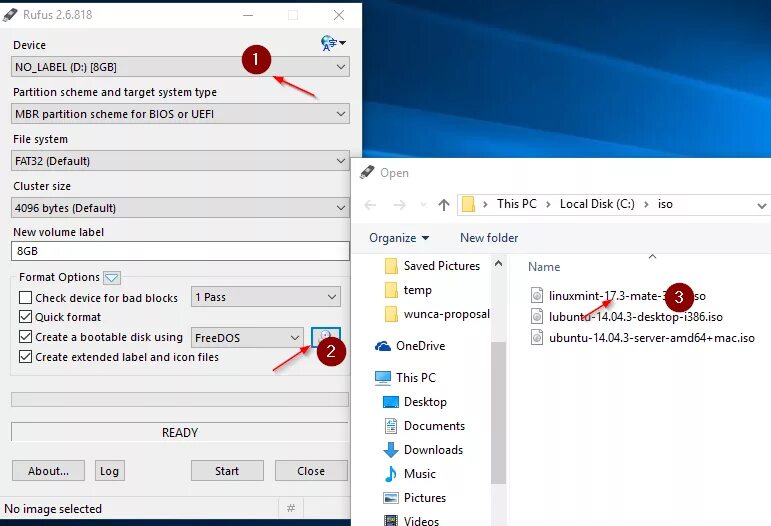
Task: Select the ubuntu server ISO file icon
Action: 537,337
